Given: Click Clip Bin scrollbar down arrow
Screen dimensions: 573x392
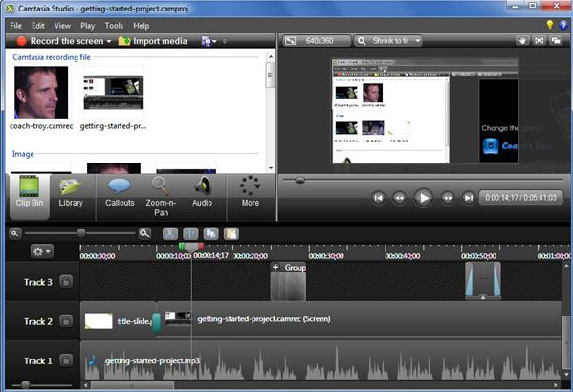Looking at the screenshot, I should [271, 168].
